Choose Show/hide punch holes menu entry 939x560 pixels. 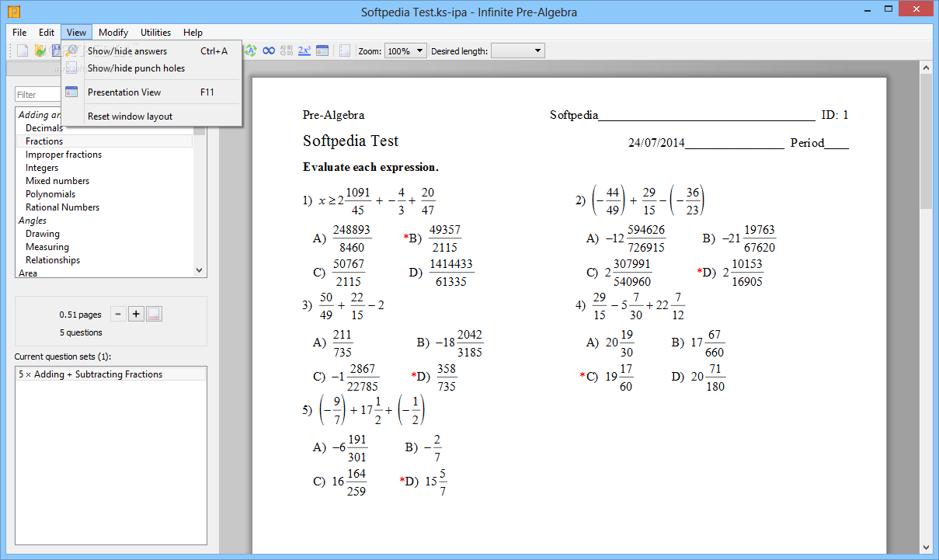click(x=151, y=68)
